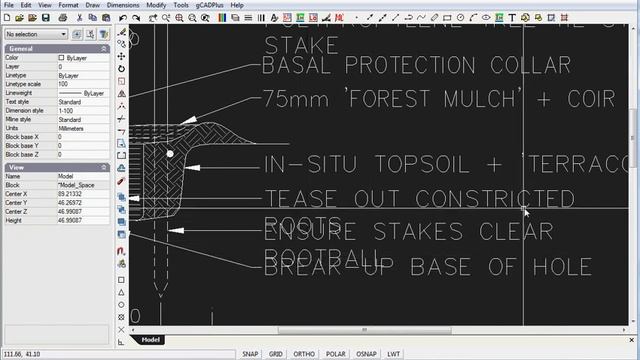Viewport: 640px width, 360px height.
Task: Click the New drawing icon
Action: (x=7, y=18)
